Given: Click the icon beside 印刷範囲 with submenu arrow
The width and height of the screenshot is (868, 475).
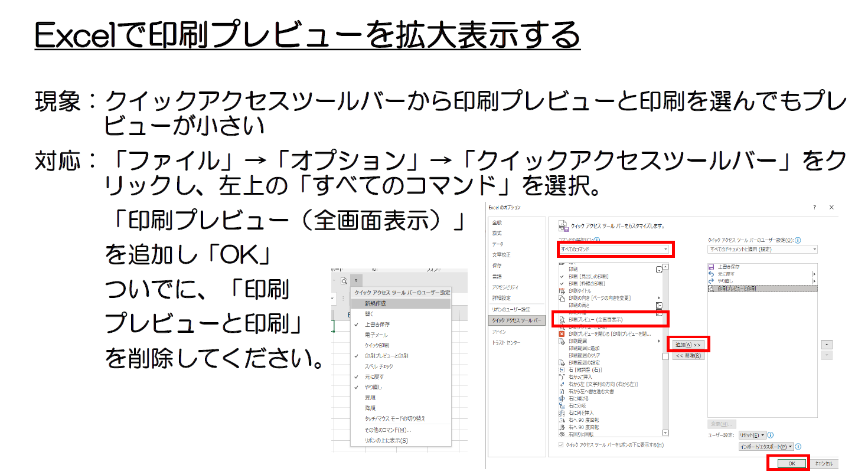Looking at the screenshot, I should pyautogui.click(x=562, y=341).
